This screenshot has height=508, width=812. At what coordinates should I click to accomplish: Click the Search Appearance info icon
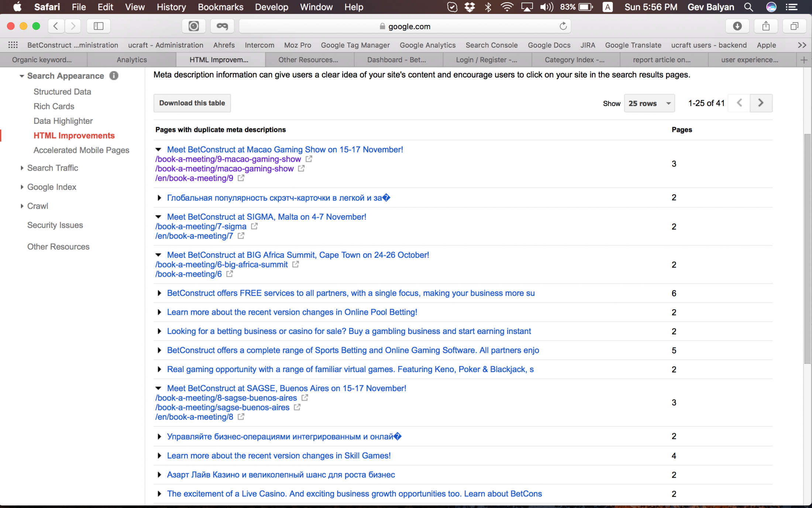tap(114, 76)
